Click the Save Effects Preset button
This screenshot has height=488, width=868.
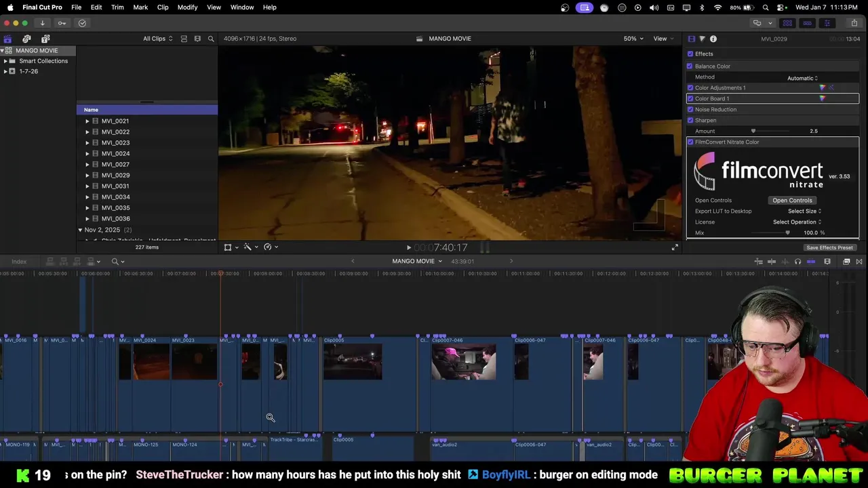click(829, 247)
